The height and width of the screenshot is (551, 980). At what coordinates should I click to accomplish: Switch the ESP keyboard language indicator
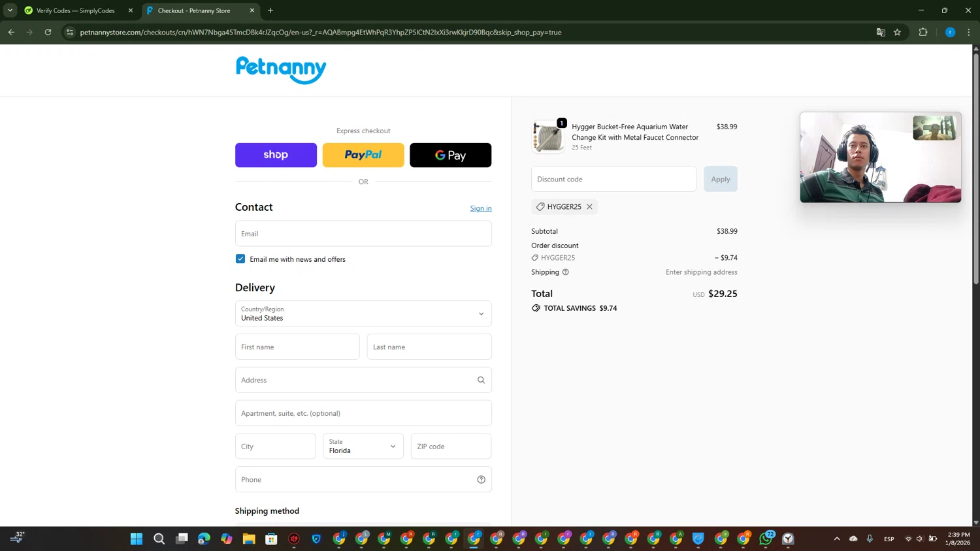889,539
